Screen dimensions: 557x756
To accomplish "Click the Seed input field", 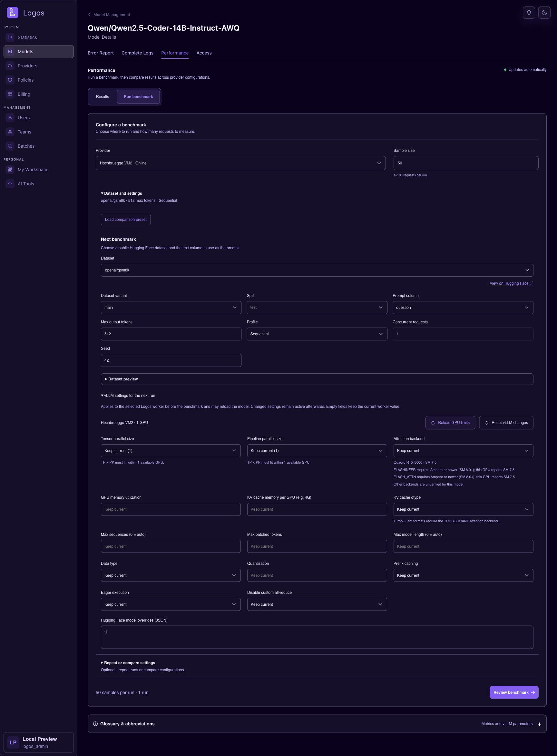I will (171, 360).
